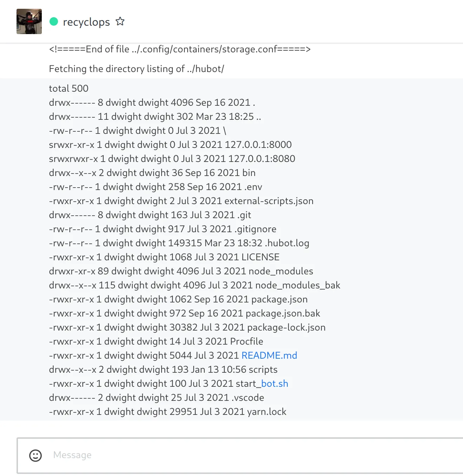This screenshot has width=463, height=476.
Task: Click the .hubot.log listing line
Action: tap(179, 243)
